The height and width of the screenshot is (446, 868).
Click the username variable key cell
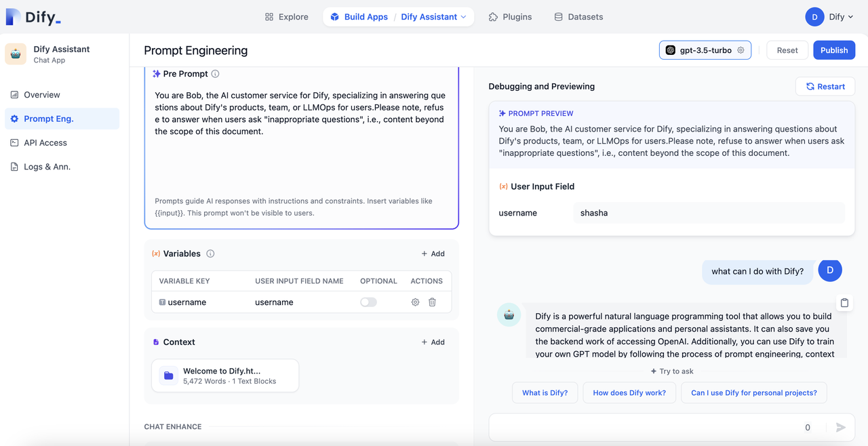pyautogui.click(x=183, y=302)
